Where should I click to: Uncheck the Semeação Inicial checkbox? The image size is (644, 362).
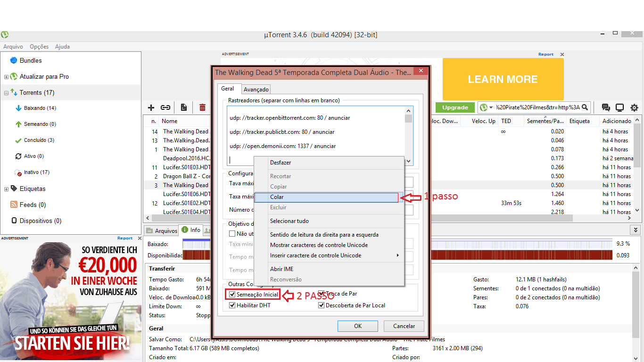pos(232,295)
